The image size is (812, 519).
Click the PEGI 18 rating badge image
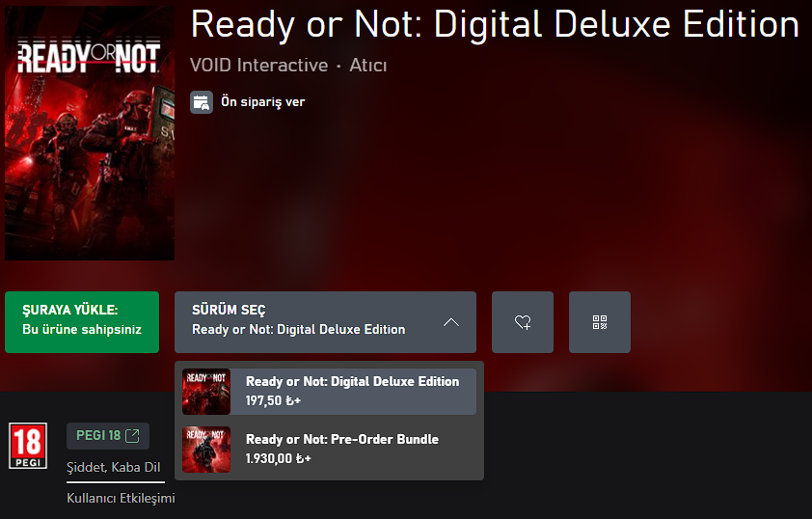(x=28, y=446)
